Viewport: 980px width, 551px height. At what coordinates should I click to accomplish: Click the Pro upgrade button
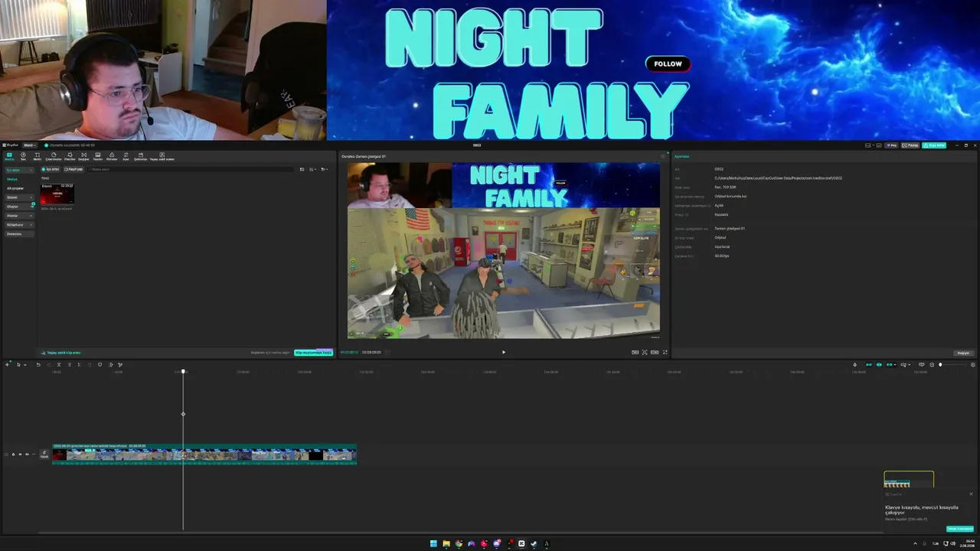tap(892, 145)
